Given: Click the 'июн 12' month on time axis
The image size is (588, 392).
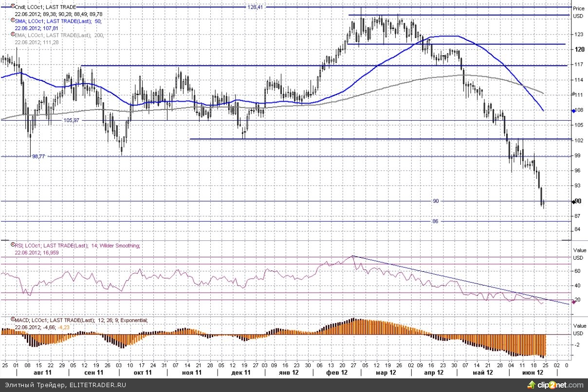Looking at the screenshot, I should [533, 372].
